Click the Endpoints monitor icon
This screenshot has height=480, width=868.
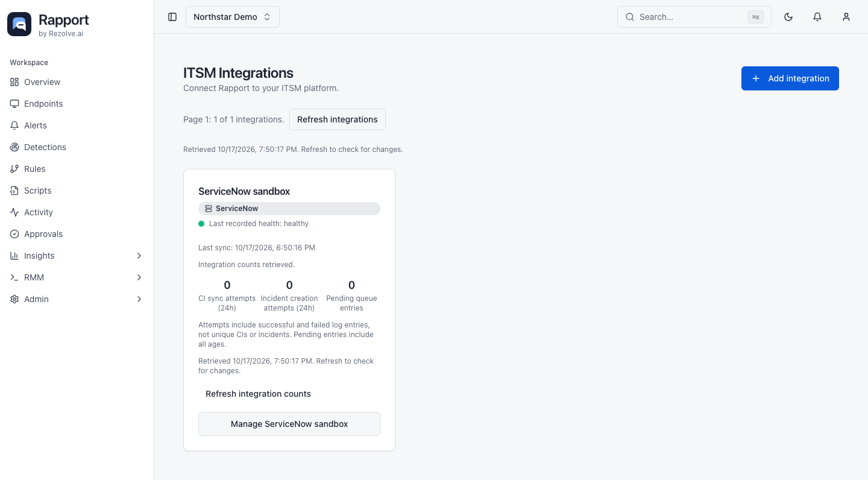coord(14,104)
